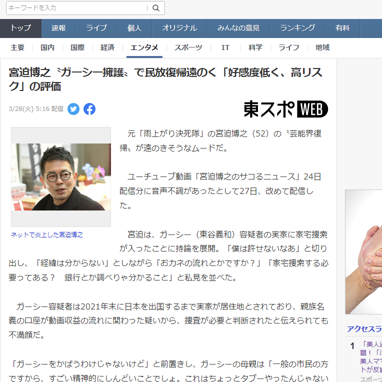382x382 pixels.
Task: Select the 経済 news category
Action: (107, 48)
